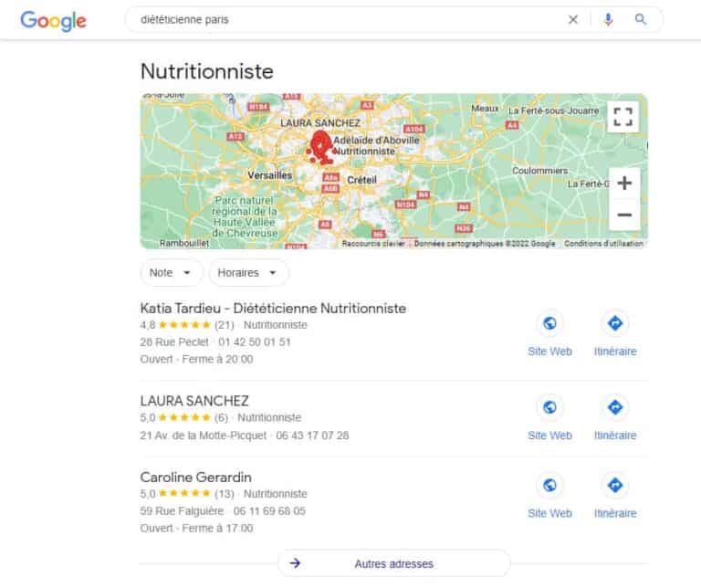Screen dimensions: 701x588
Task: Click the magnifier search icon
Action: point(640,19)
